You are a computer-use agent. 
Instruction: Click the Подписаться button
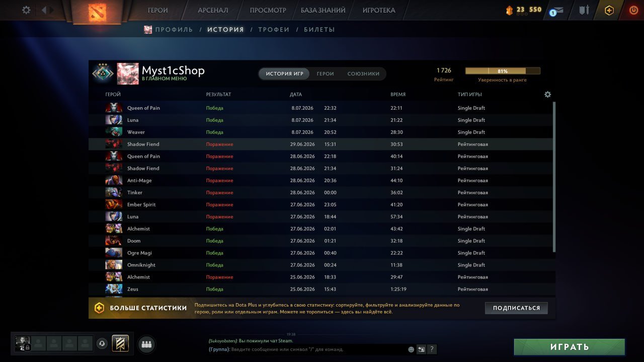(516, 308)
